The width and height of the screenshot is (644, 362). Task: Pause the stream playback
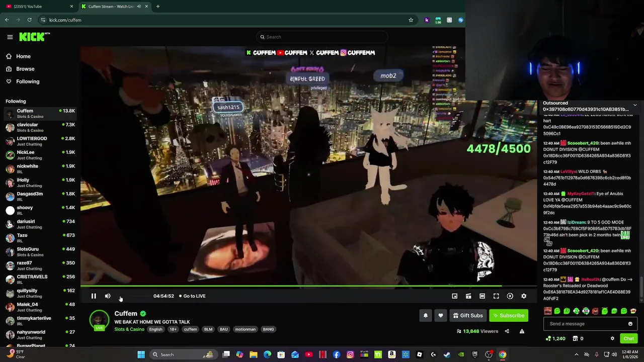94,296
